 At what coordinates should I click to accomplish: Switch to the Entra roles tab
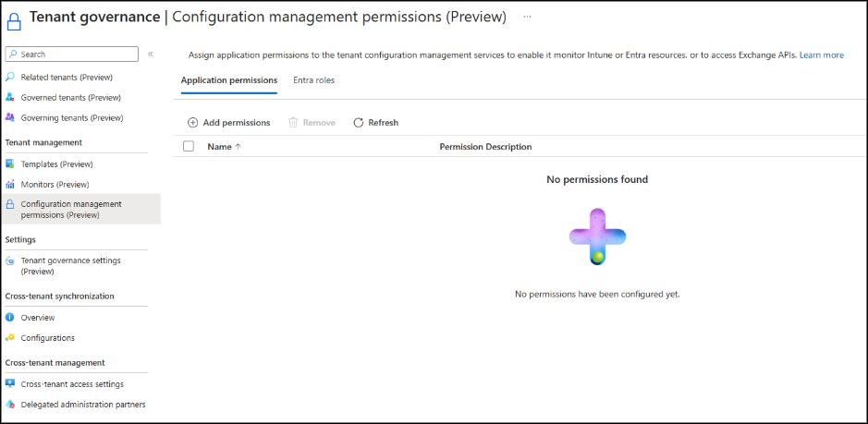point(313,80)
